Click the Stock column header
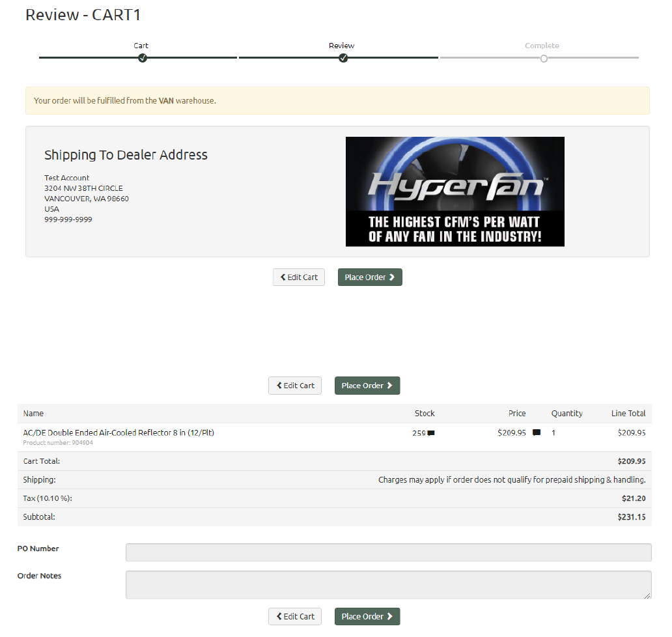Viewport: 672px width, 637px height. (x=425, y=413)
